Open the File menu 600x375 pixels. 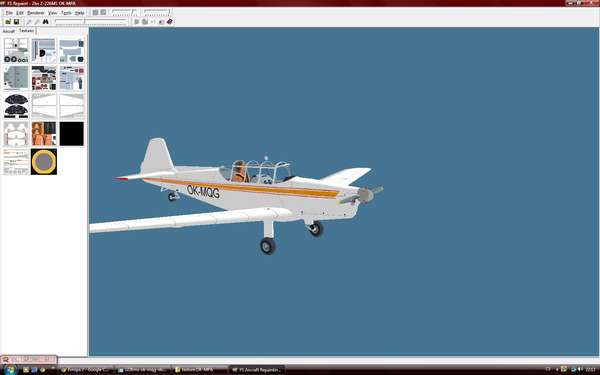9,13
